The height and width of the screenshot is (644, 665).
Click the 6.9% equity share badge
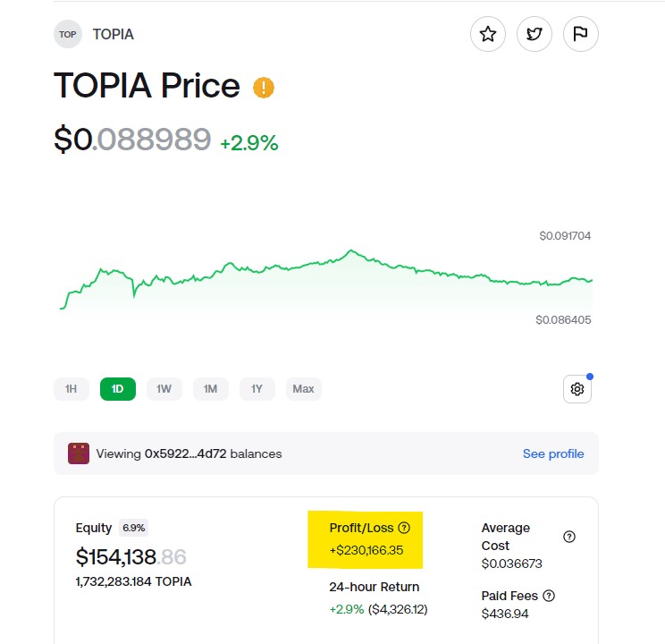click(133, 528)
